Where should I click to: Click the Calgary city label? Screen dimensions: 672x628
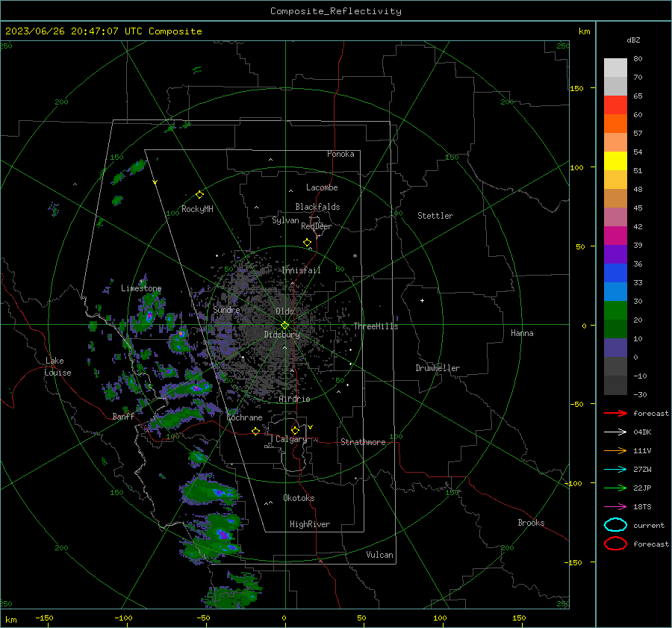click(x=291, y=439)
